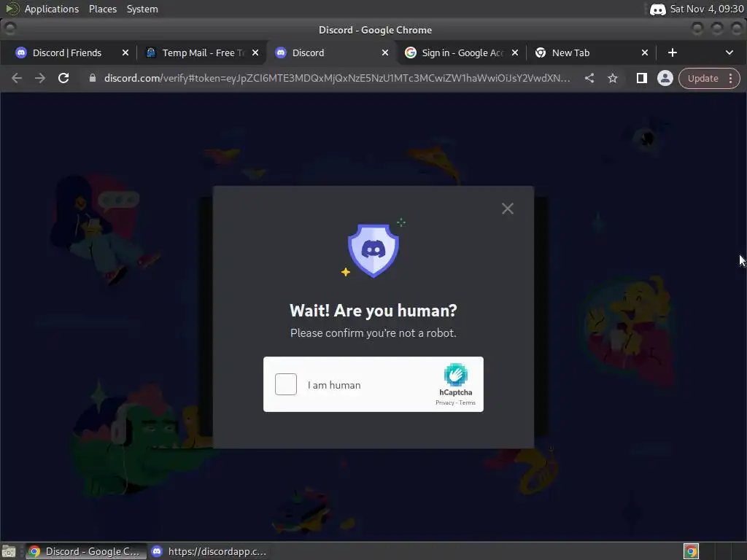The image size is (747, 560).
Task: Click the discord.com/verify address bar
Action: coord(336,78)
